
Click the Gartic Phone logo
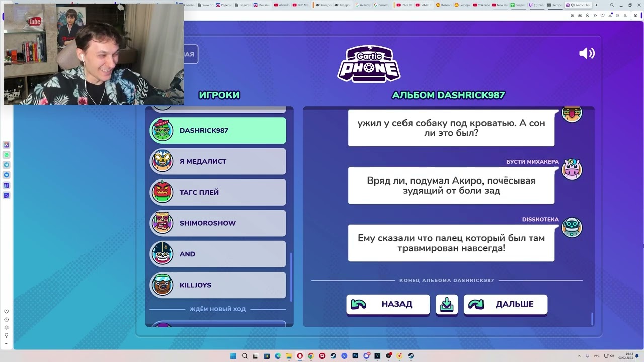pyautogui.click(x=369, y=64)
